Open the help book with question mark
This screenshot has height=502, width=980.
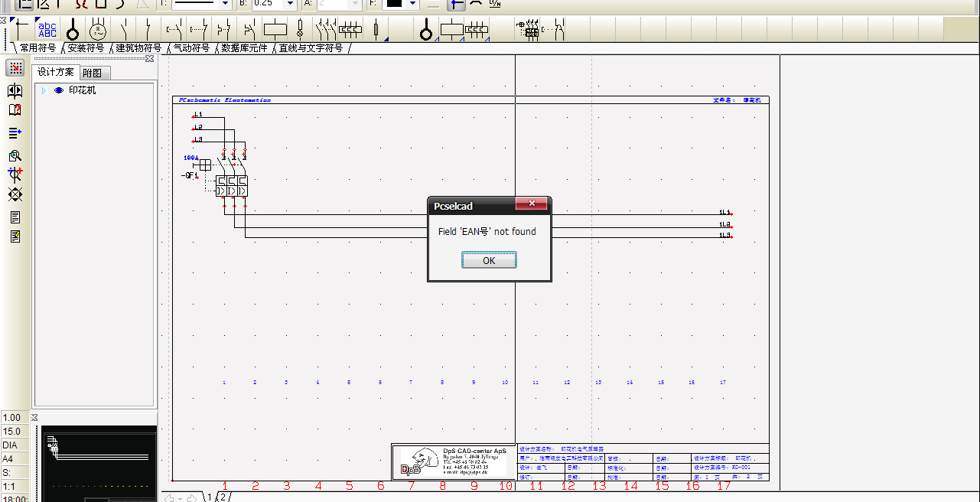[x=15, y=110]
